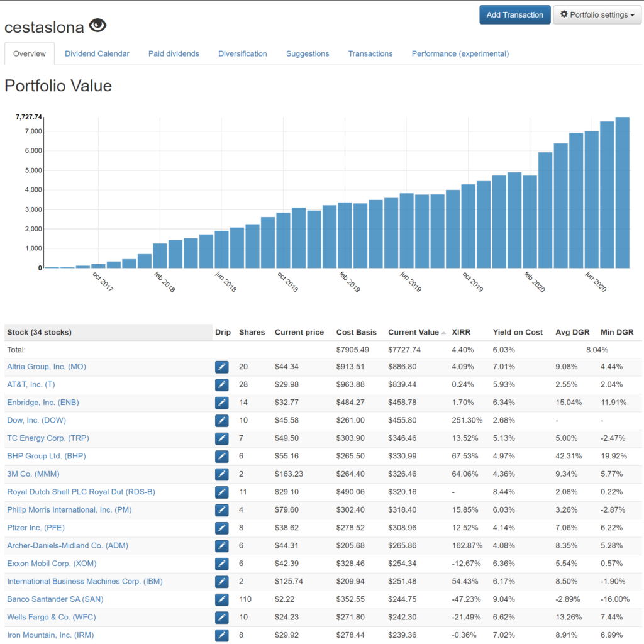Edit drip setting for IBM
Screen dimensions: 644x644
222,582
